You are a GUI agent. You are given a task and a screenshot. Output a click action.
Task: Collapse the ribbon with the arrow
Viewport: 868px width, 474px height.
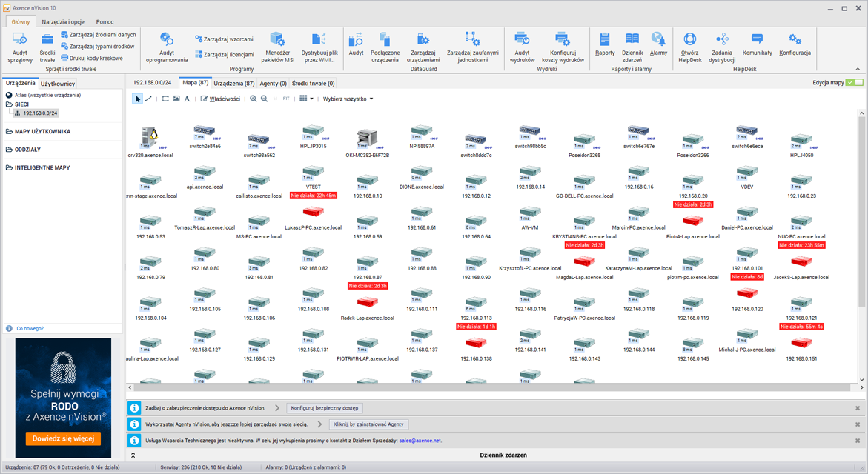(858, 69)
